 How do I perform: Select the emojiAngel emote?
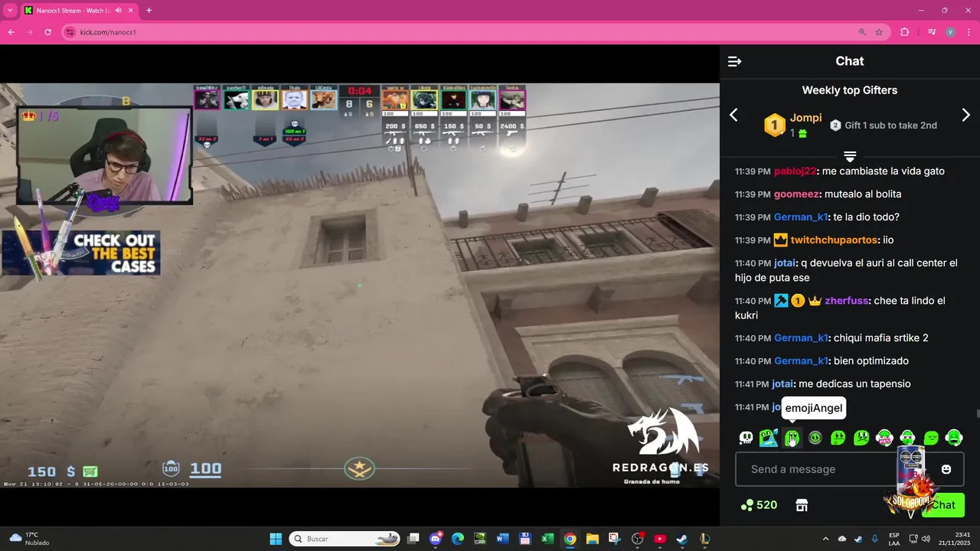[x=792, y=438]
